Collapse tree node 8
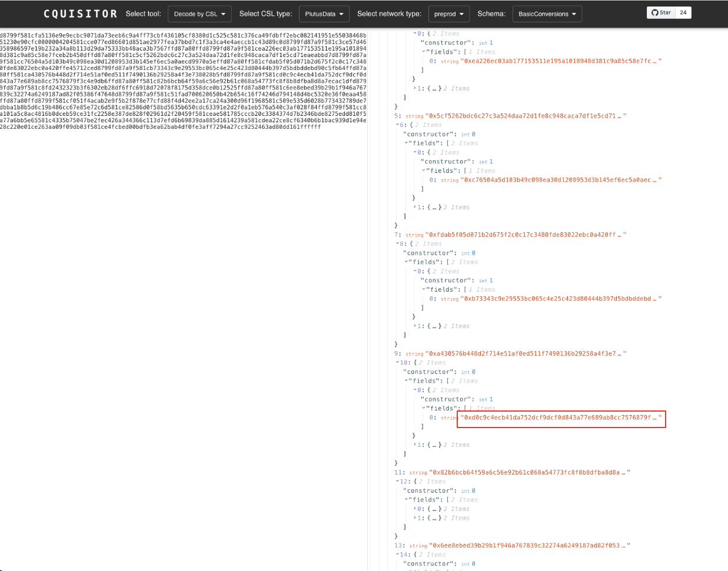 [397, 244]
